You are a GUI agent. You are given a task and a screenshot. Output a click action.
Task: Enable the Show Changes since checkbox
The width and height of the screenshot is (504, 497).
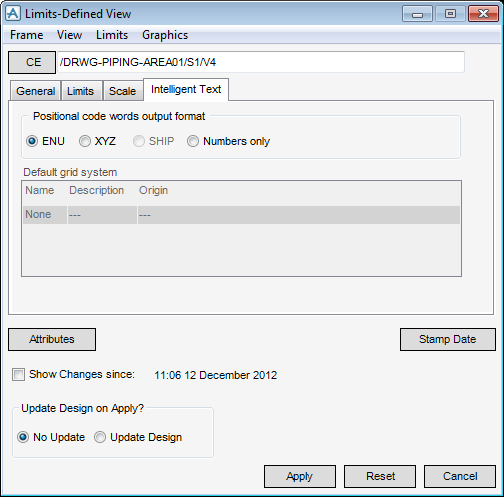(18, 374)
